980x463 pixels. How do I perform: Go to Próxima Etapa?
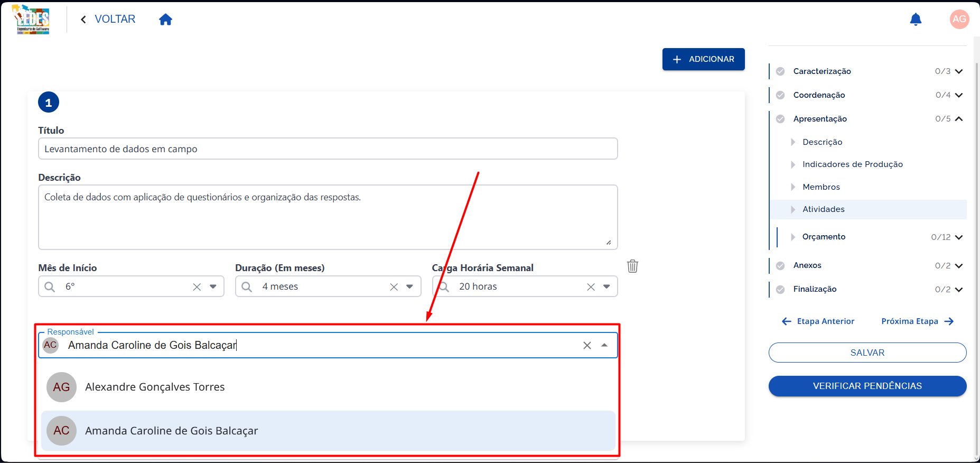point(918,321)
